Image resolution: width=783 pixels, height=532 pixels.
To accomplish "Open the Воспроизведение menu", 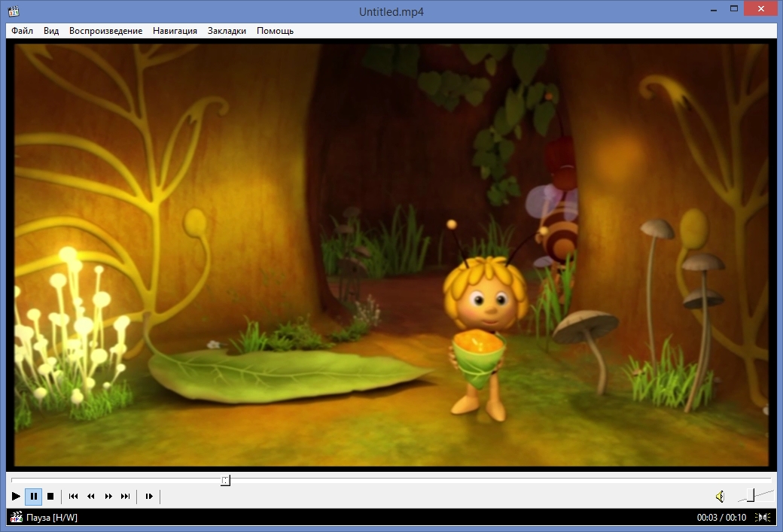I will pos(106,30).
